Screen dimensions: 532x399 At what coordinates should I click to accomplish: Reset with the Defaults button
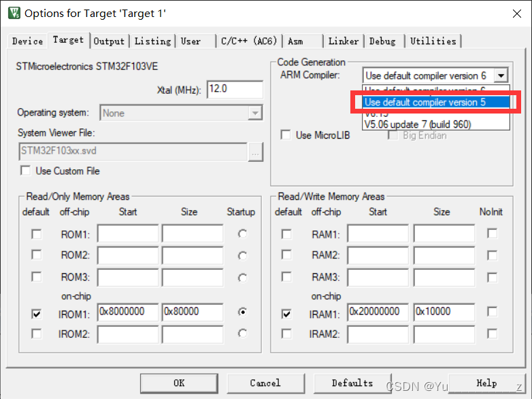point(352,383)
